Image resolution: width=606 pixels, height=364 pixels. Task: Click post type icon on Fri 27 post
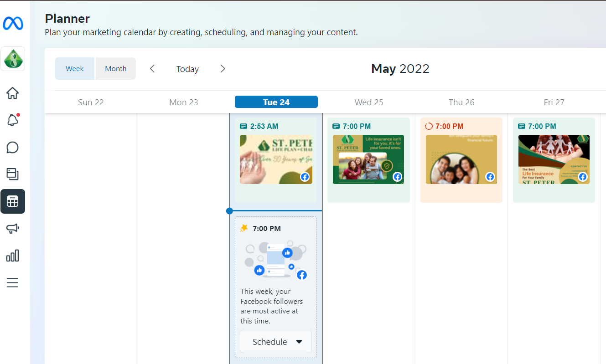[522, 126]
